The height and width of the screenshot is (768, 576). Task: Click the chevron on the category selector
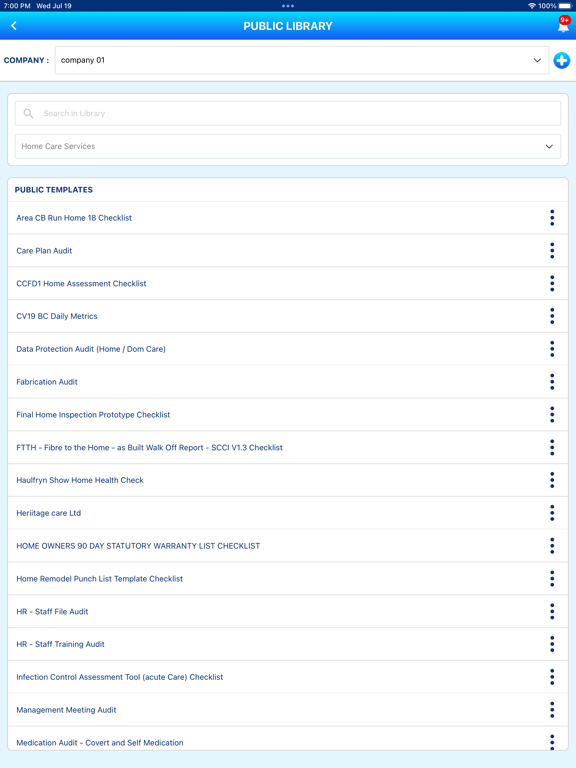pyautogui.click(x=549, y=146)
